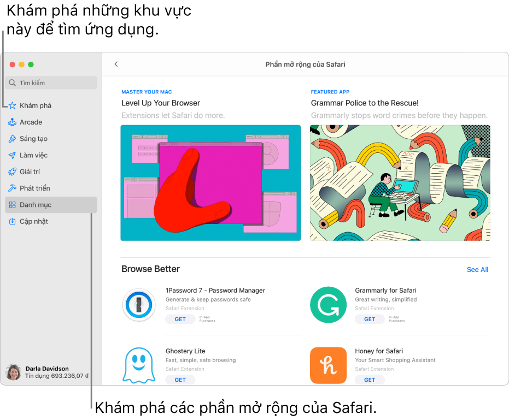The height and width of the screenshot is (420, 509).
Task: Open Level Up Your Browser story title
Action: click(161, 103)
